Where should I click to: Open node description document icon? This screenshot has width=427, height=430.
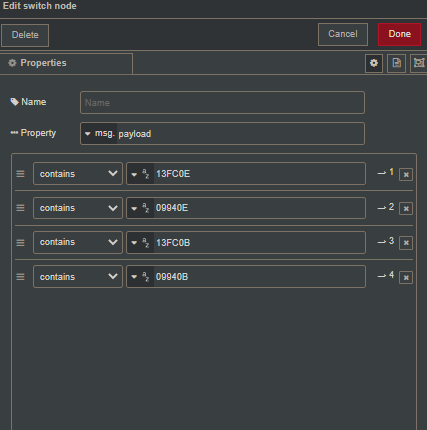[x=396, y=63]
